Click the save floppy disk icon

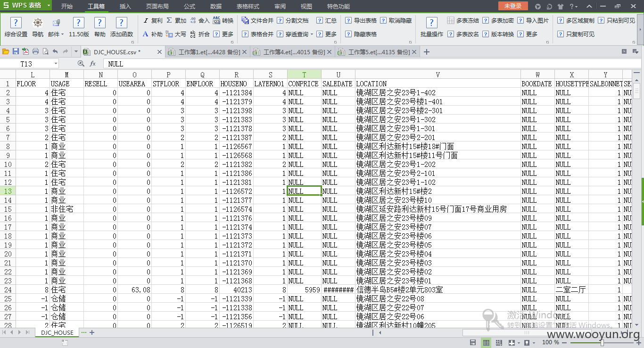click(16, 51)
